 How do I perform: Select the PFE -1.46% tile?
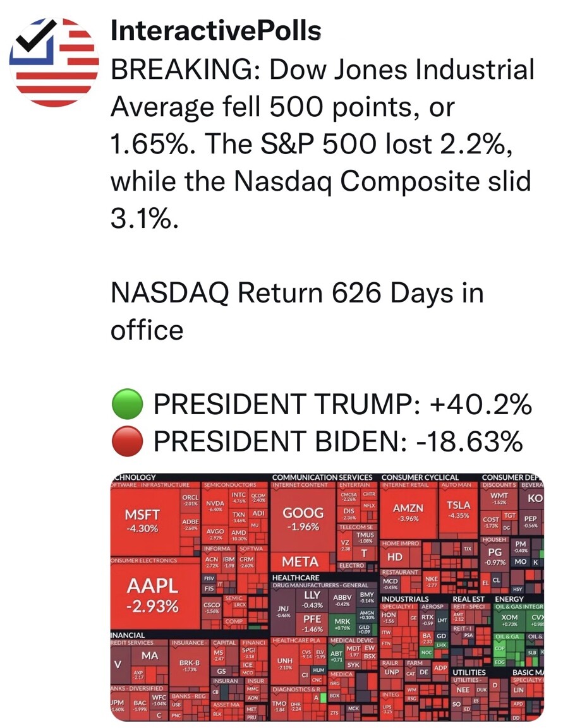pos(313,623)
